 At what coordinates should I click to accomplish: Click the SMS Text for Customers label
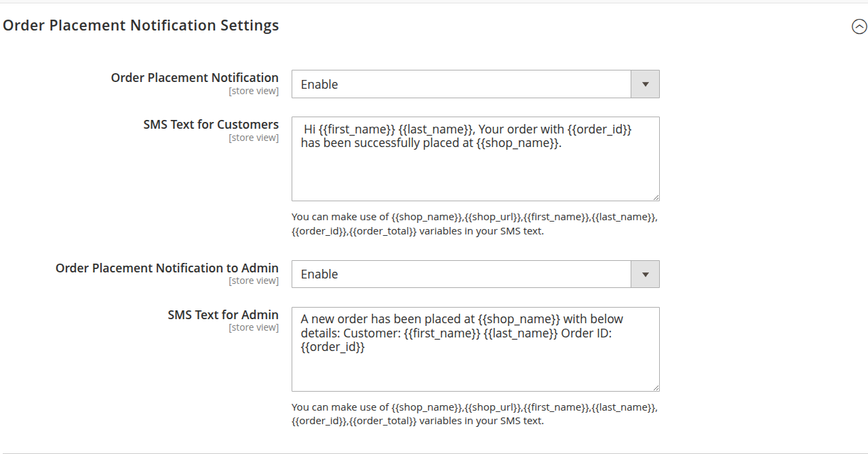coord(211,125)
